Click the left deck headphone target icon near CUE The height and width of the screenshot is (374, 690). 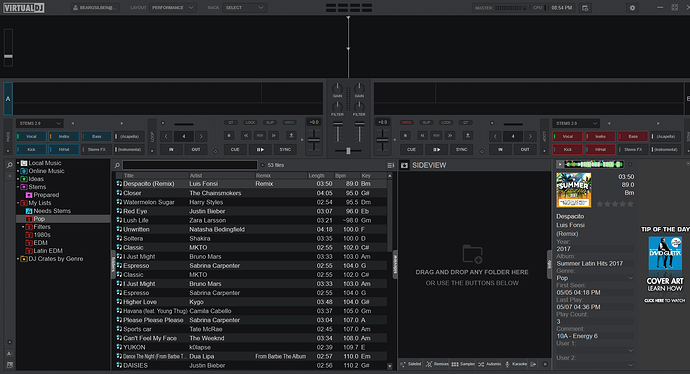215,151
